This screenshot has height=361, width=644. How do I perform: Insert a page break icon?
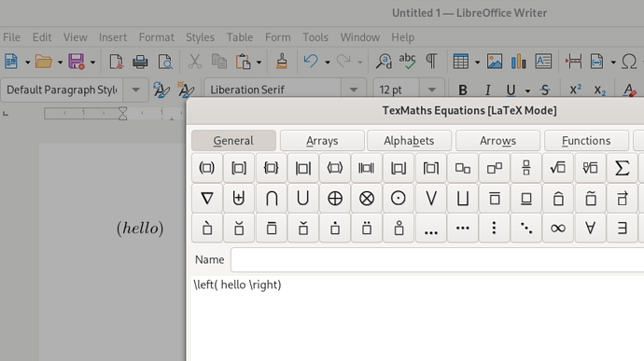573,62
